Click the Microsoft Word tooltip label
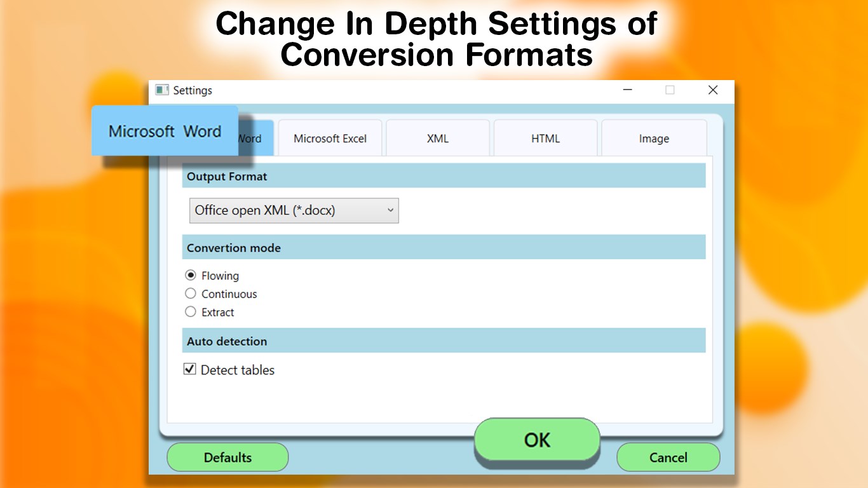Image resolution: width=868 pixels, height=488 pixels. tap(163, 132)
